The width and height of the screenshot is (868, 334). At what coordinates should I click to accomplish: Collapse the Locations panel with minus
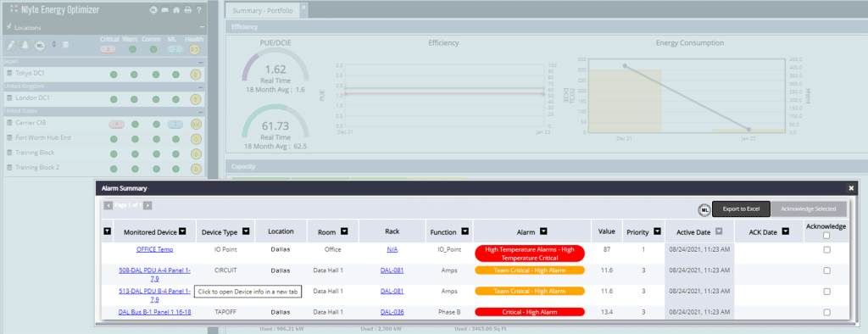202,27
